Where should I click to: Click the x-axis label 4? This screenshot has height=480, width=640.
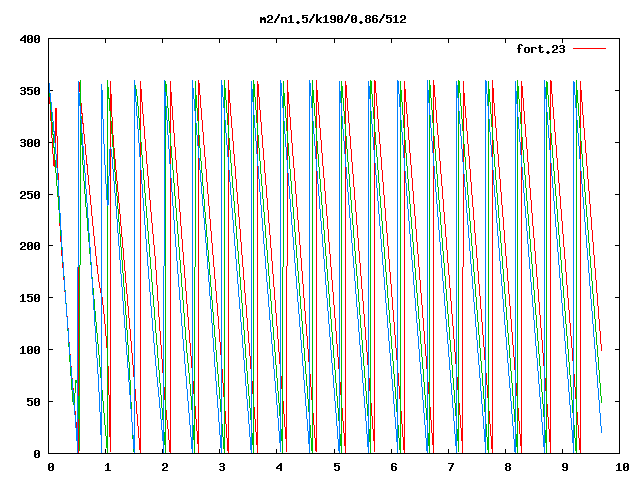tap(279, 467)
